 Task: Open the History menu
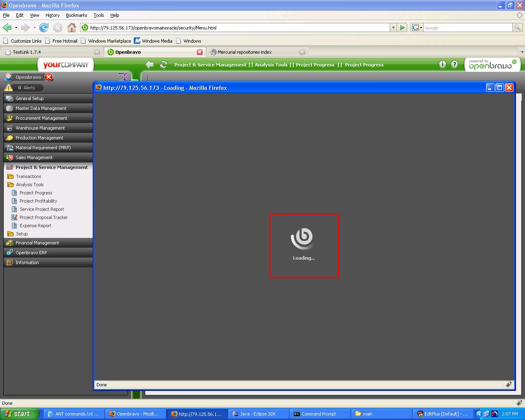click(x=52, y=15)
